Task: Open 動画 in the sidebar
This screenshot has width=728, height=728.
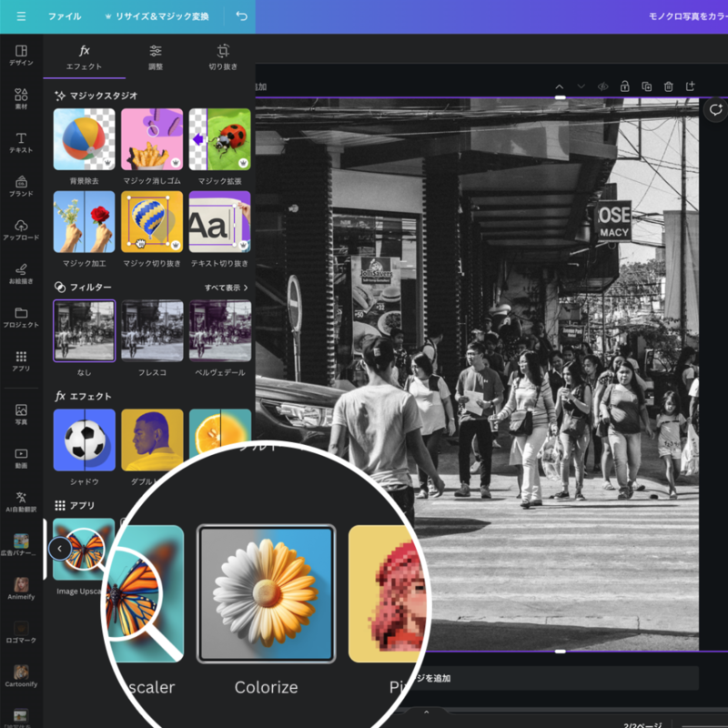Action: (x=21, y=458)
